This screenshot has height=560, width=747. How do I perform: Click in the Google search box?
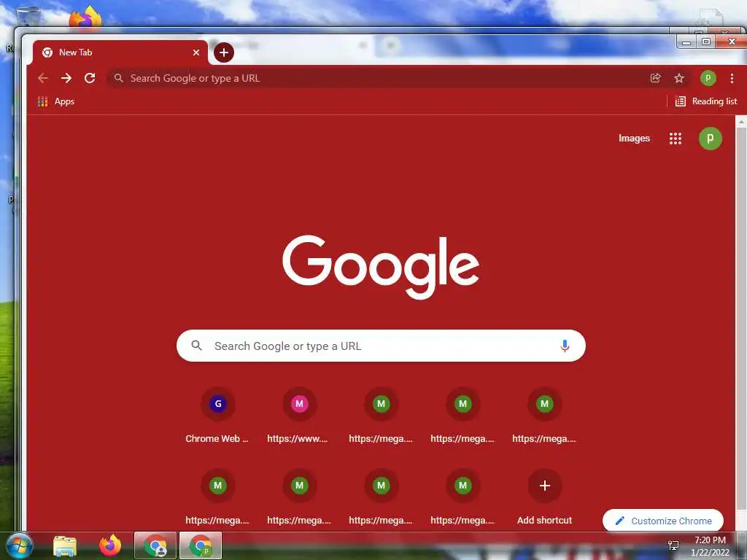[x=381, y=346]
